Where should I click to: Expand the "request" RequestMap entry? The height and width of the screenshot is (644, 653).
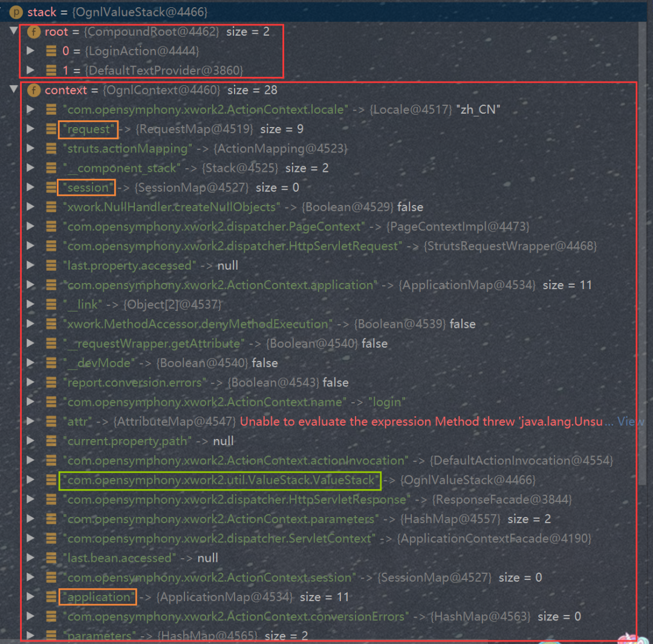[30, 129]
